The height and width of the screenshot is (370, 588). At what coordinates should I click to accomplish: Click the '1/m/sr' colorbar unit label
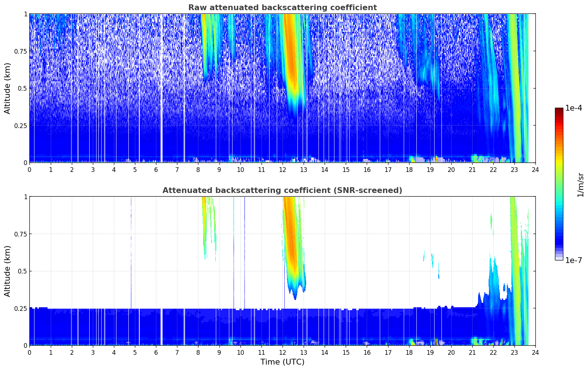click(580, 185)
